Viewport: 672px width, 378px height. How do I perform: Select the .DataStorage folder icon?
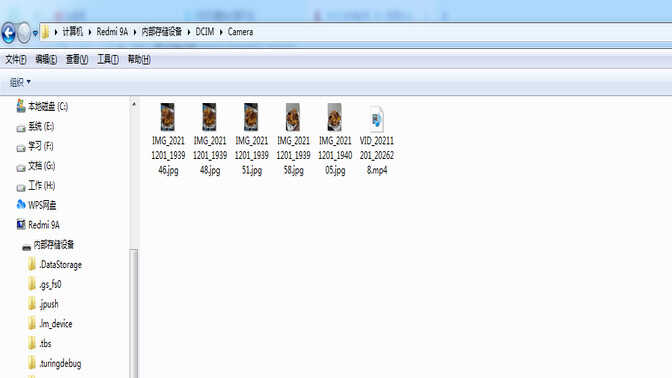32,264
